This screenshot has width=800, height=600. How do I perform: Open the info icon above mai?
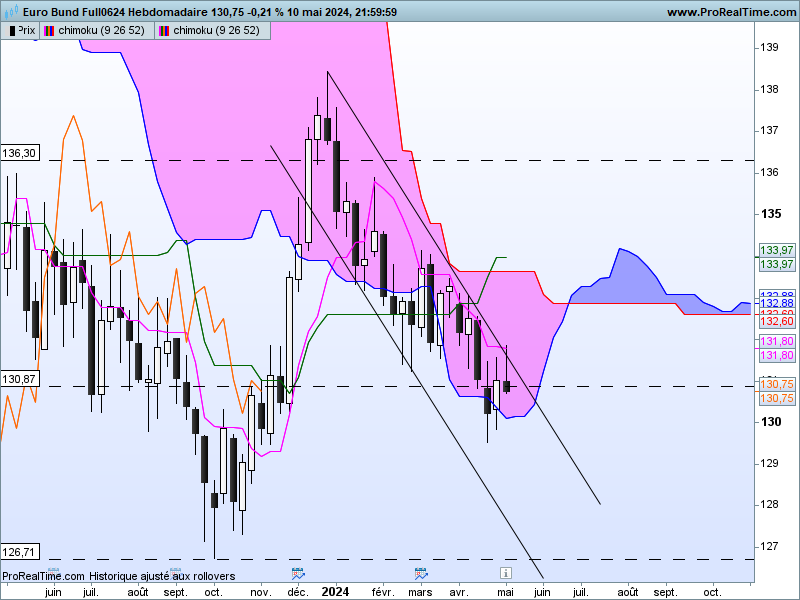pyautogui.click(x=505, y=573)
